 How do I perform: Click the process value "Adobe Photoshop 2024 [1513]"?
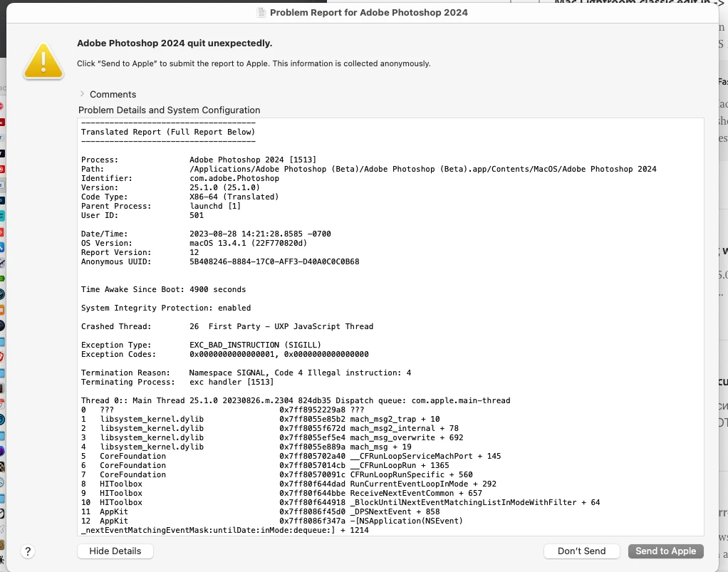click(x=253, y=160)
